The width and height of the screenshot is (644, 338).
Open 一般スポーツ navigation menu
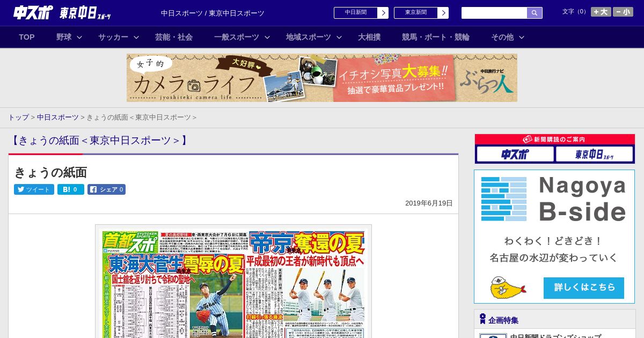tap(237, 37)
